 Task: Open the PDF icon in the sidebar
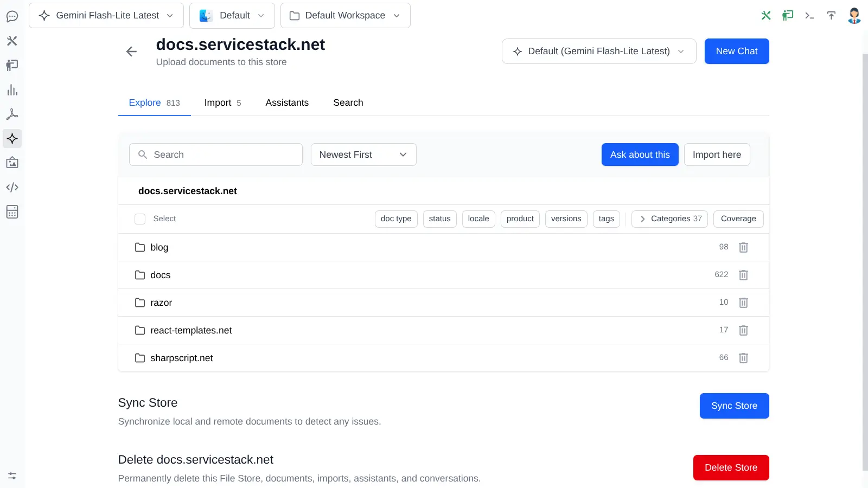click(x=12, y=114)
